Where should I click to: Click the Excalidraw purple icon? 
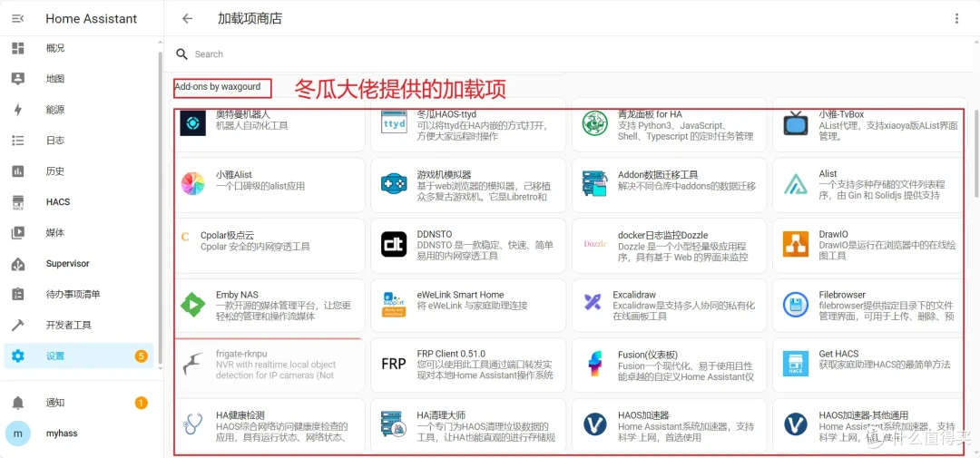[593, 302]
